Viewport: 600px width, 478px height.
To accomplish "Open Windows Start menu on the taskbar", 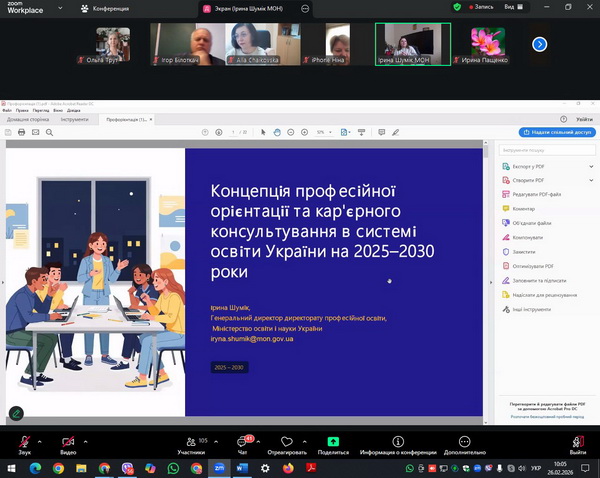I will [12, 468].
